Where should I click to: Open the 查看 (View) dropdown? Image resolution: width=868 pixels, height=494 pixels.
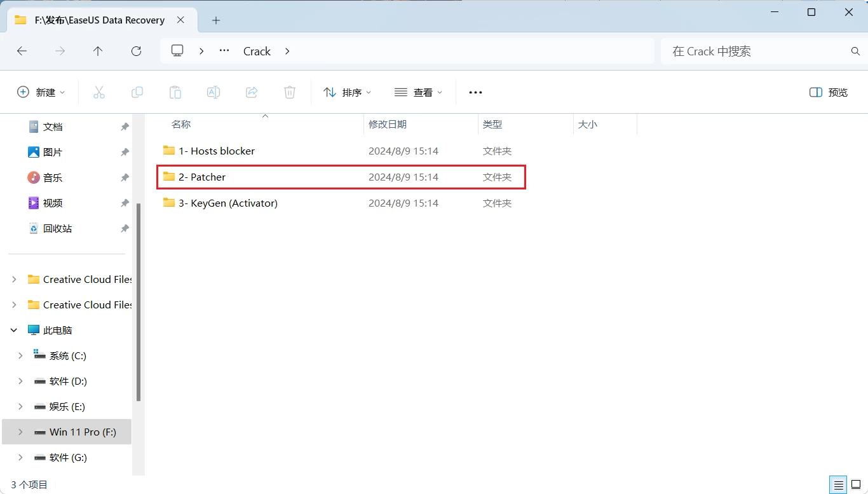(x=418, y=92)
